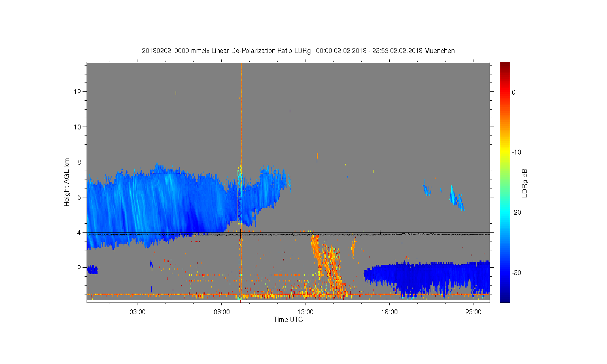
Task: Click the plot title text
Action: (298, 51)
